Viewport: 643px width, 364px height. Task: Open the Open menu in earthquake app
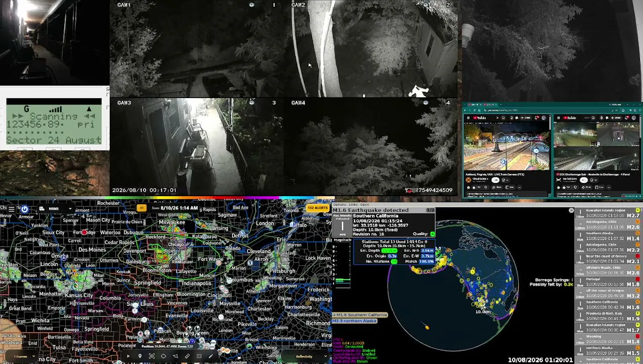coord(364,205)
